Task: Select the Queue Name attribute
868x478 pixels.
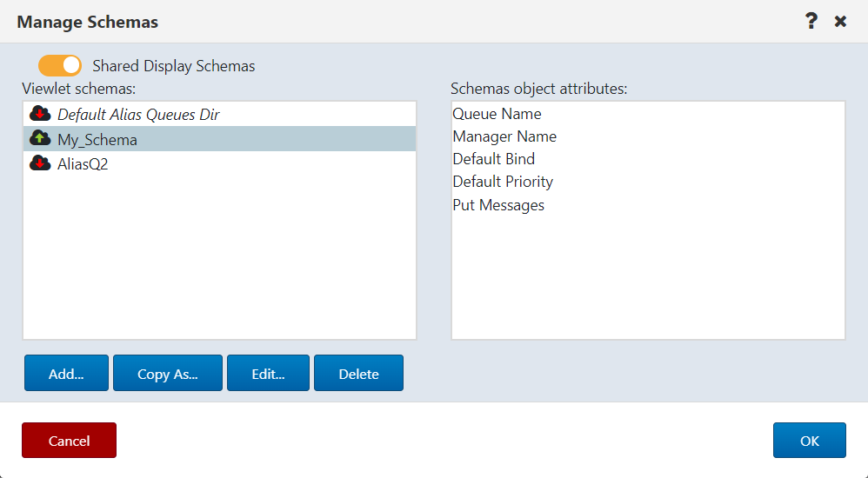Action: [x=497, y=114]
